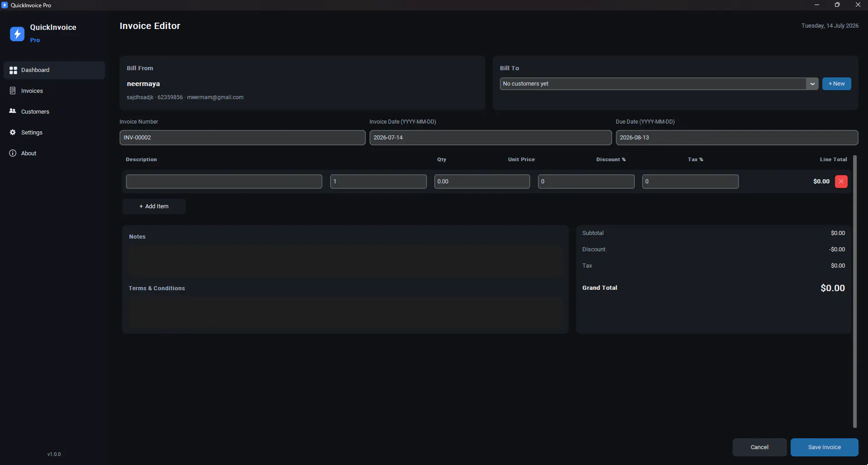
Task: Click the Bill To dropdown arrow
Action: (812, 84)
